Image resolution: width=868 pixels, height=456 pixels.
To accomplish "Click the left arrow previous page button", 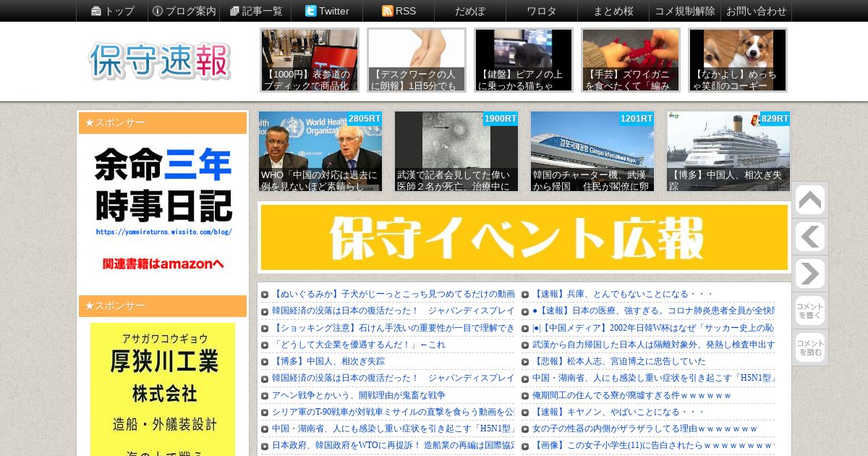I will [x=809, y=237].
